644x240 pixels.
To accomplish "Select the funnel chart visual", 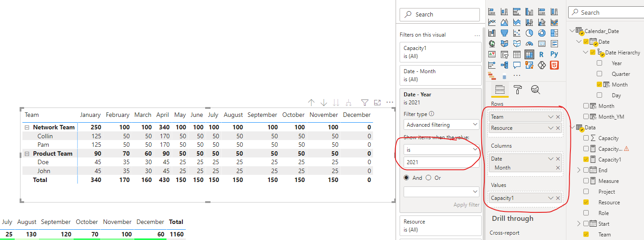I will pos(504,33).
